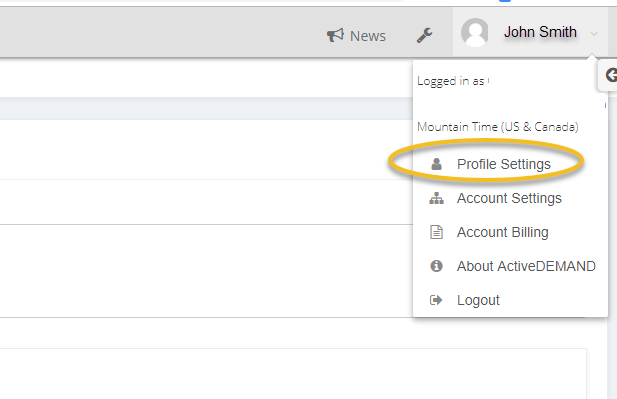Select About ActiveDEMAND menu entry

coord(526,266)
